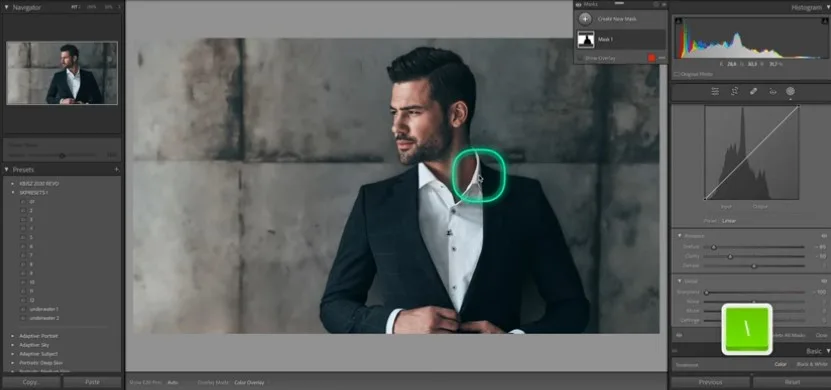The height and width of the screenshot is (390, 831).
Task: Apply the underwater 1 preset
Action: click(44, 309)
